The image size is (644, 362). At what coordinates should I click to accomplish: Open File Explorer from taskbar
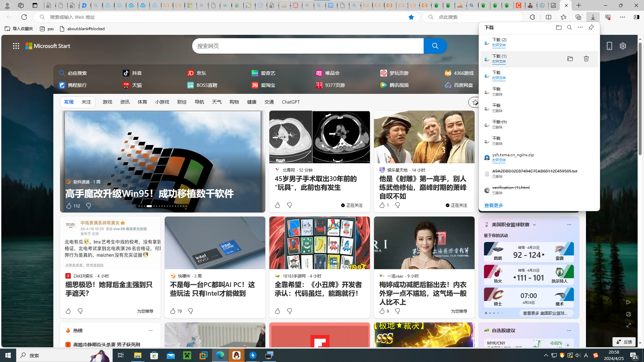(138, 355)
